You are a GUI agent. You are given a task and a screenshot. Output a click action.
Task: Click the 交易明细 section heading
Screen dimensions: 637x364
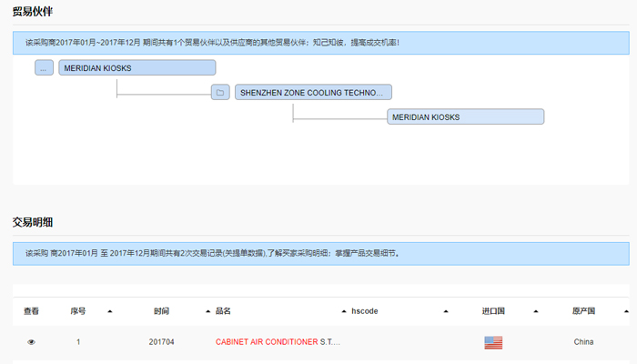32,221
